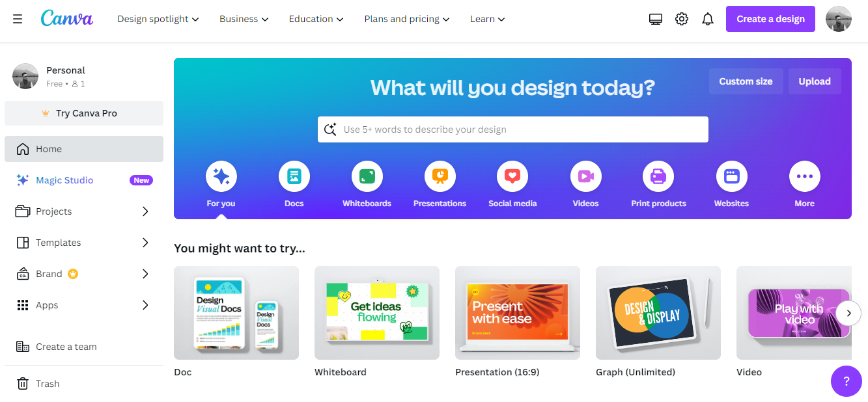The width and height of the screenshot is (868, 402).
Task: Select the Videos category icon
Action: (586, 176)
